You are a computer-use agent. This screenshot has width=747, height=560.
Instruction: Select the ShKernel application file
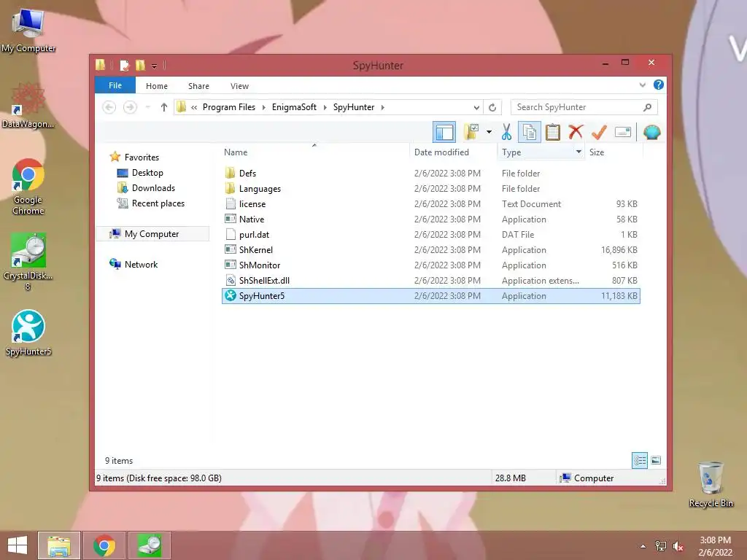430,249
